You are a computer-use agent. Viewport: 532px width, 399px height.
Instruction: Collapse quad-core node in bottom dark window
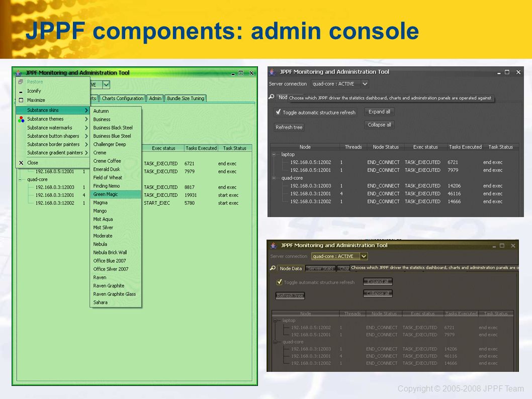pyautogui.click(x=276, y=342)
